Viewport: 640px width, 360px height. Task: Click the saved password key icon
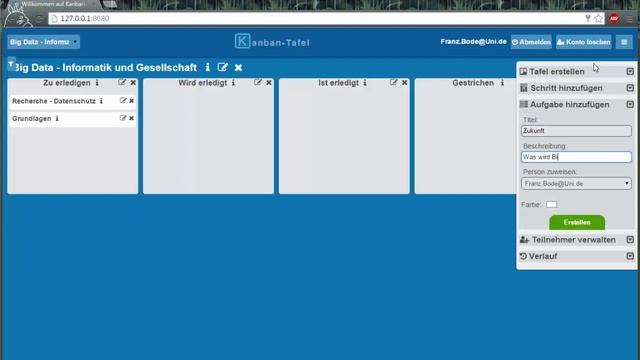(588, 18)
